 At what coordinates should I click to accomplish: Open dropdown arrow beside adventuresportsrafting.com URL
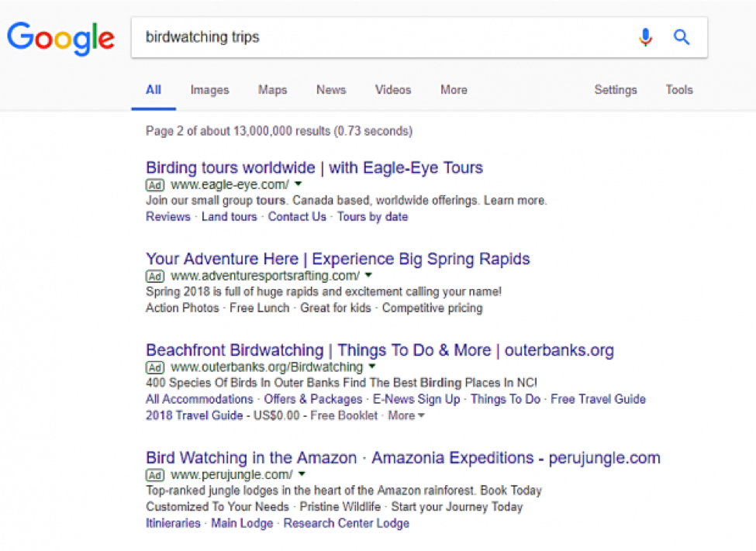(x=368, y=275)
